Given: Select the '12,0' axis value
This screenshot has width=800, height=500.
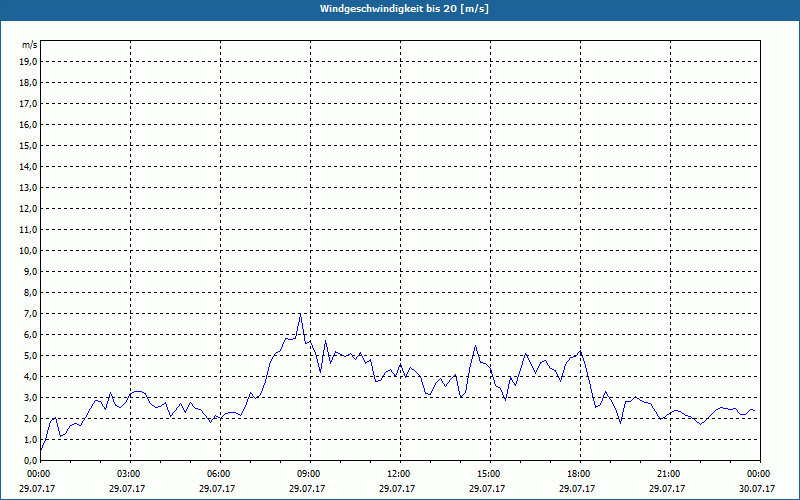Looking at the screenshot, I should point(28,209).
